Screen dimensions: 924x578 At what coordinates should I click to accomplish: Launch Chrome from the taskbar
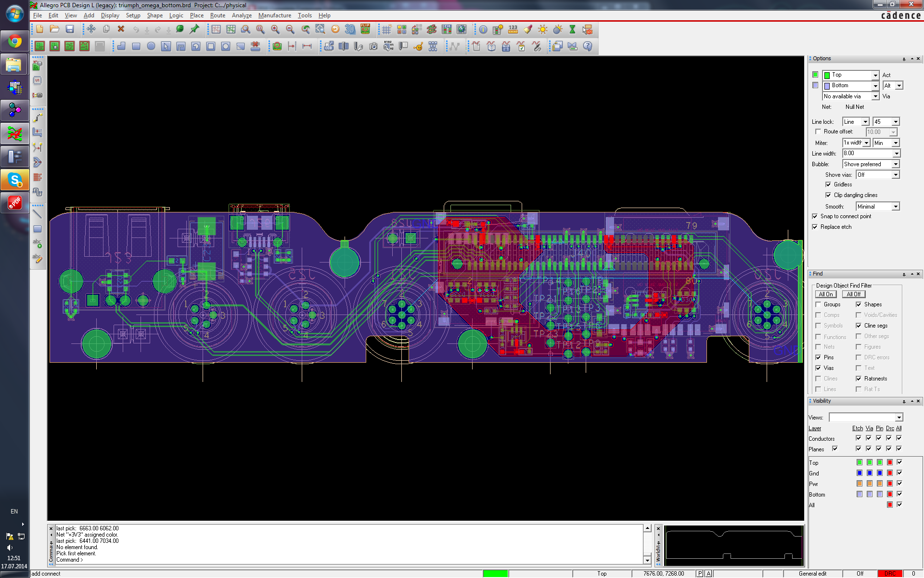pos(14,42)
